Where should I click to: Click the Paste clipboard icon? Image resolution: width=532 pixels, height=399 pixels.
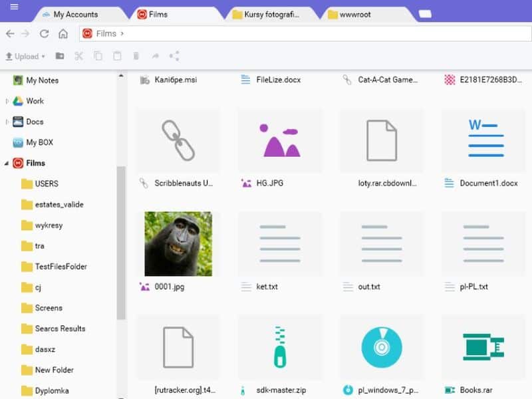pos(117,56)
